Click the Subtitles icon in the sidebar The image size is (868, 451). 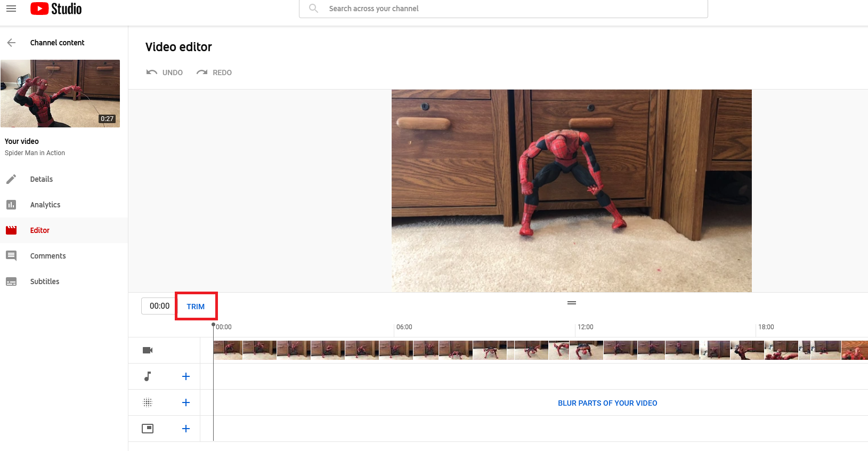tap(11, 281)
